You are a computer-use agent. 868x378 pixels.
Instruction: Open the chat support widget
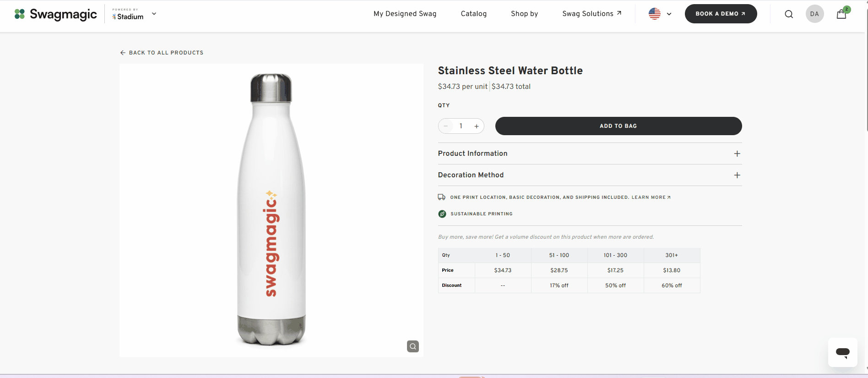pos(842,352)
